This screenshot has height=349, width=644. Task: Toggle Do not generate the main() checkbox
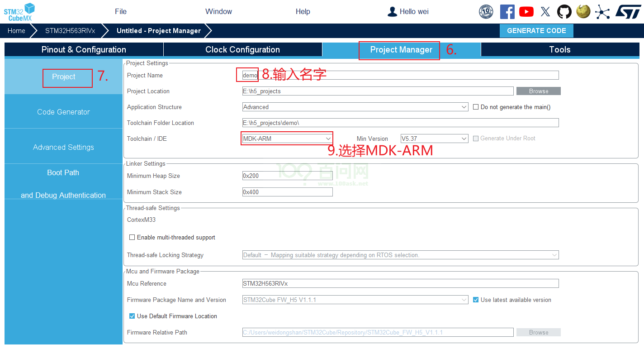coord(476,107)
